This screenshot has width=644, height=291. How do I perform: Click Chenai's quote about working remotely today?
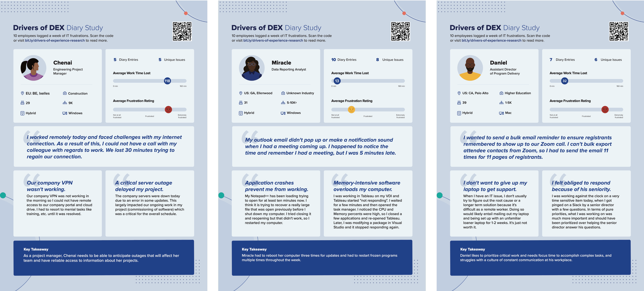[x=104, y=147]
